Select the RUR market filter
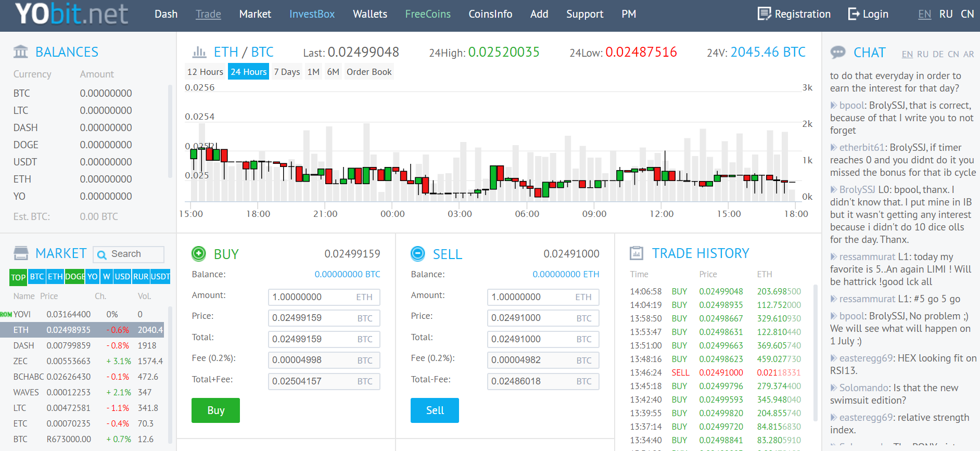980x451 pixels. tap(141, 277)
